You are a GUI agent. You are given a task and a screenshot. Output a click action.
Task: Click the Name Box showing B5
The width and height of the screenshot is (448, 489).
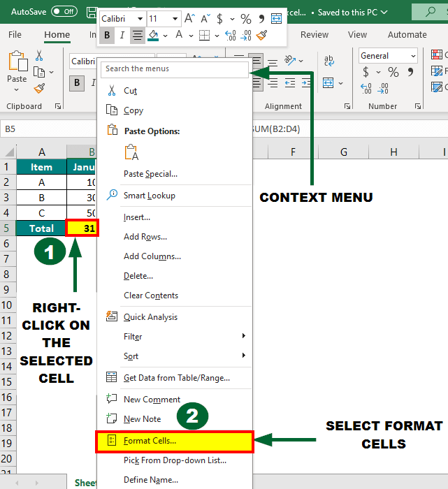[48, 129]
